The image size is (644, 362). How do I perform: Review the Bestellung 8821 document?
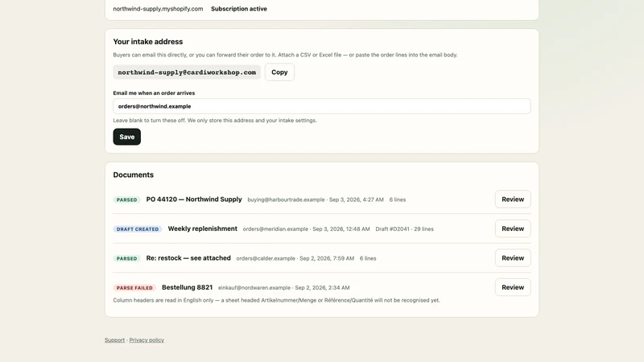(513, 287)
